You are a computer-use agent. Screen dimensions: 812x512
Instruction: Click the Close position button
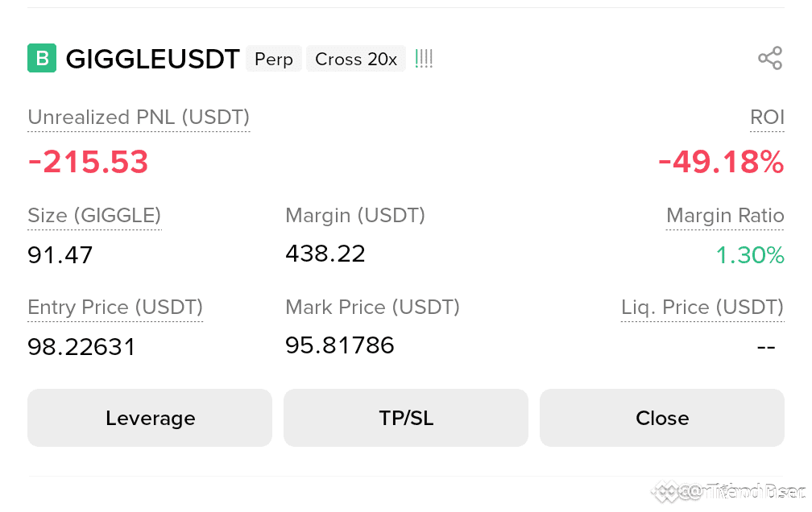662,418
